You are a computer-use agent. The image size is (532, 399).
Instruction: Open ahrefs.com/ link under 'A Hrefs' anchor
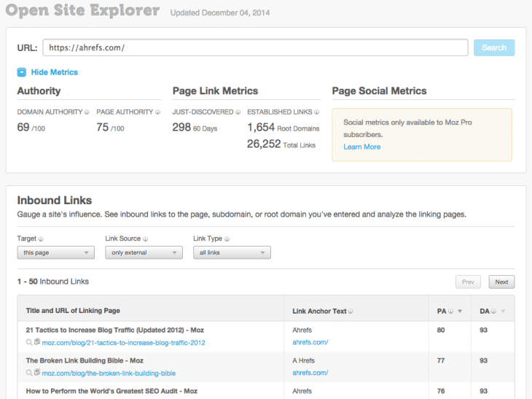[310, 373]
